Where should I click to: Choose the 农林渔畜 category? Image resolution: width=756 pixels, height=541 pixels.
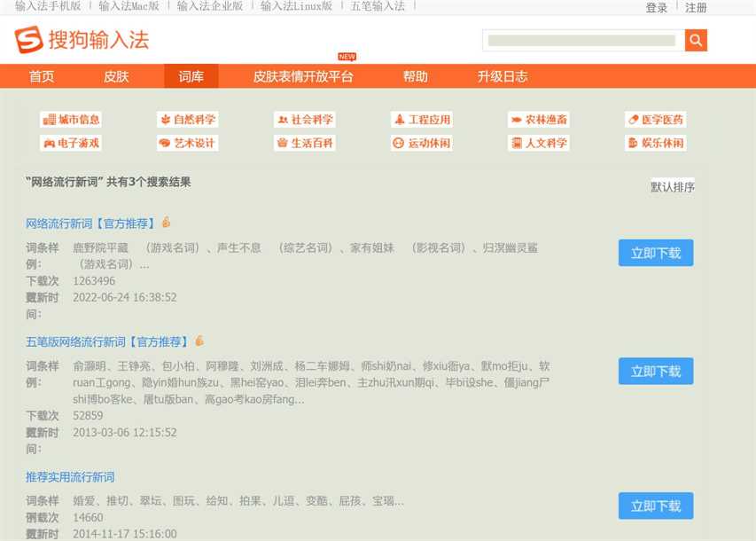(x=539, y=120)
